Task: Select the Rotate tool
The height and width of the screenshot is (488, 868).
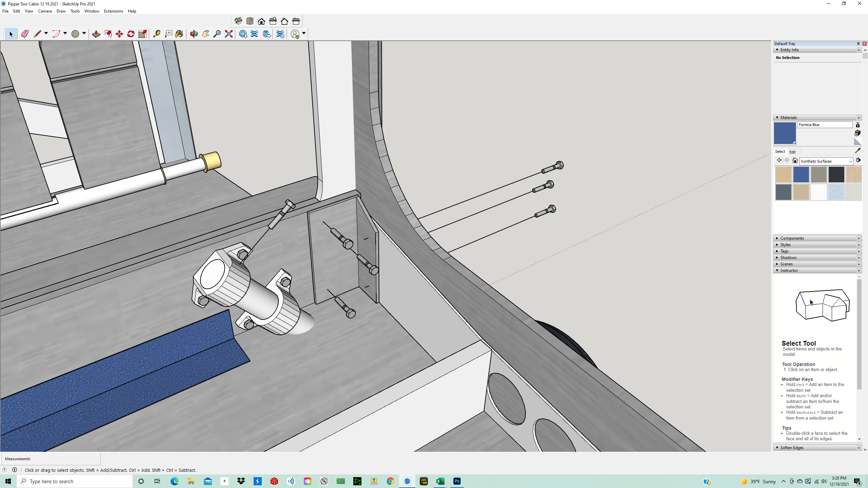Action: [131, 34]
